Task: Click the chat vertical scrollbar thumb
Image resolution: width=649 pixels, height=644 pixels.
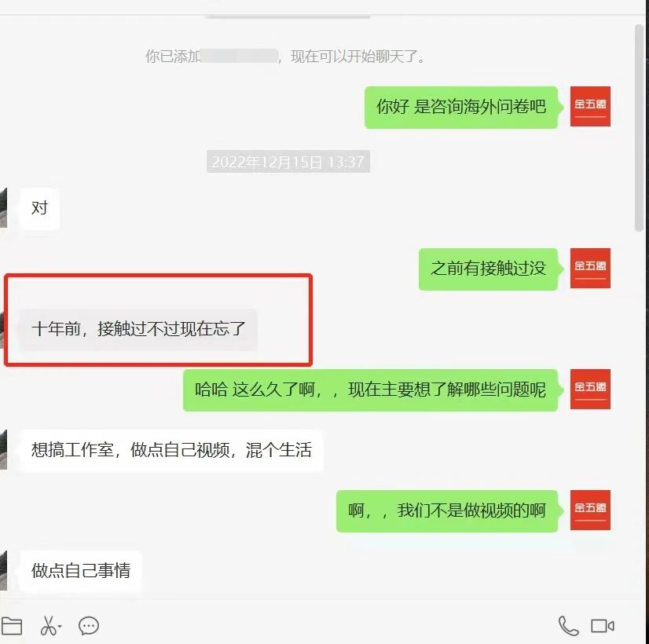Action: [639, 127]
